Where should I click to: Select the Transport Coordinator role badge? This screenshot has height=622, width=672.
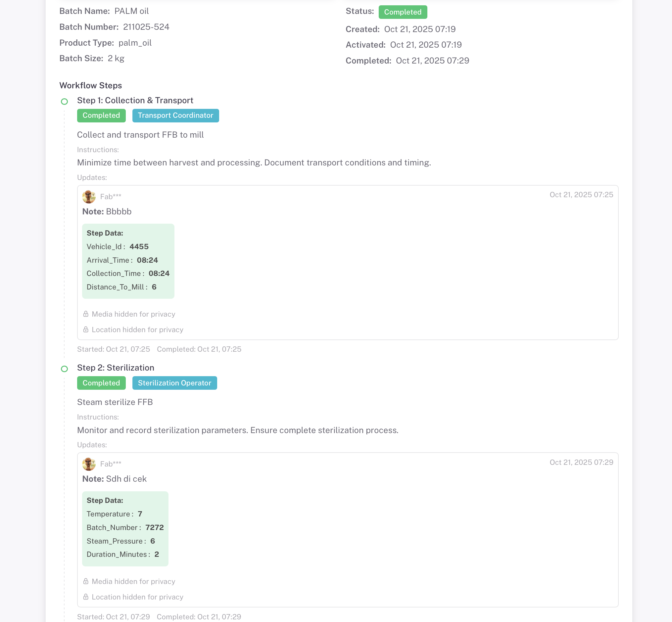click(175, 115)
